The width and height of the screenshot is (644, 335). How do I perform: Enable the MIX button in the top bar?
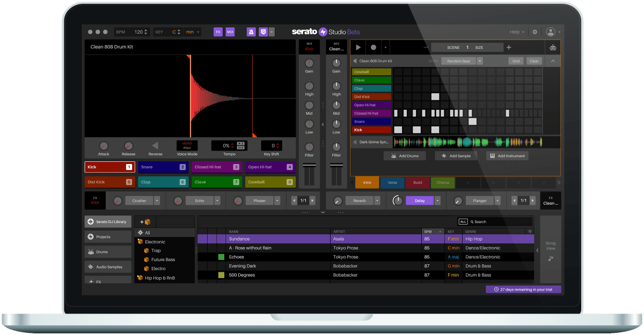[230, 32]
